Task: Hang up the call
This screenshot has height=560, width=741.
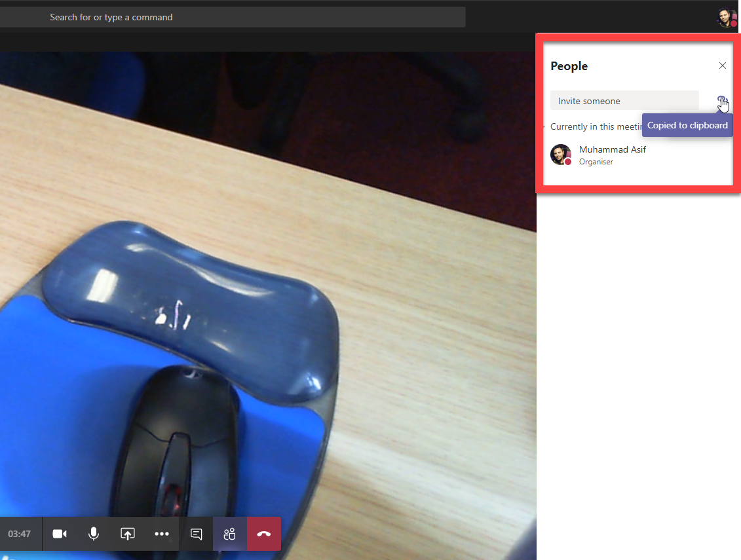Action: 263,534
